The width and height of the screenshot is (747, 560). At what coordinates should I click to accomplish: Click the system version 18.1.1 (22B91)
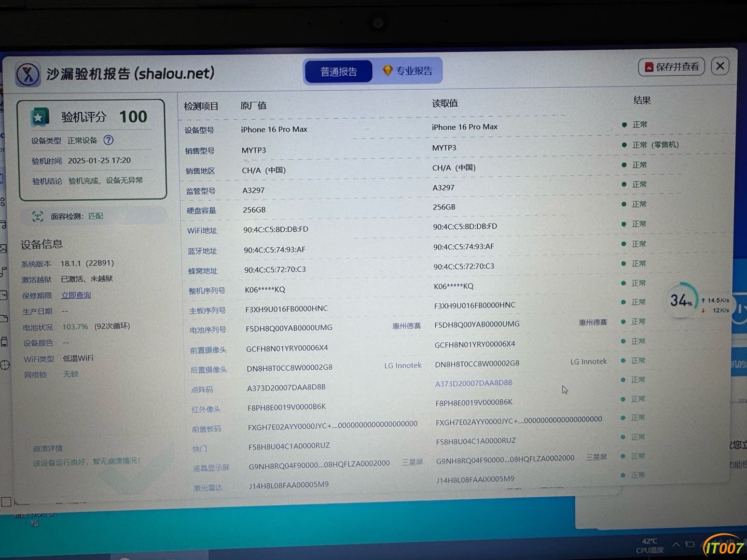[87, 263]
